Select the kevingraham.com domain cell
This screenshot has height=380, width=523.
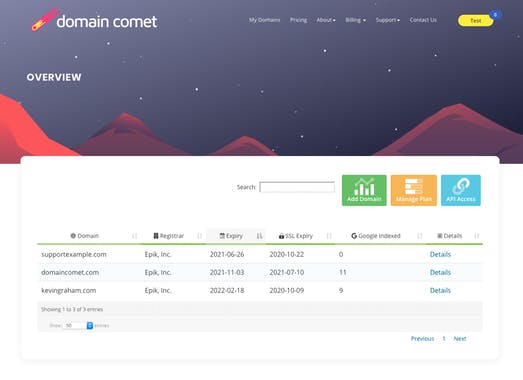pyautogui.click(x=69, y=291)
